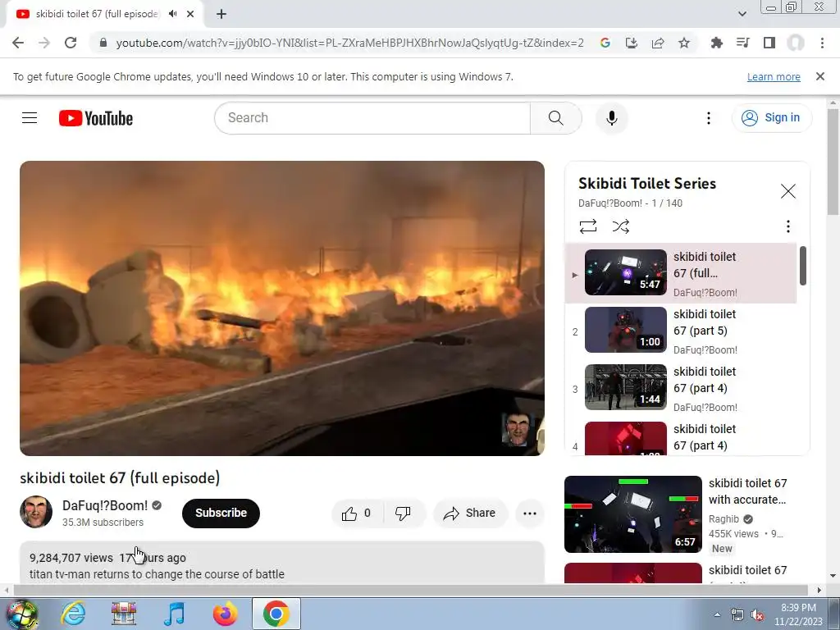Open 'skibidi toilet 67 with accurate…' title

tap(747, 491)
